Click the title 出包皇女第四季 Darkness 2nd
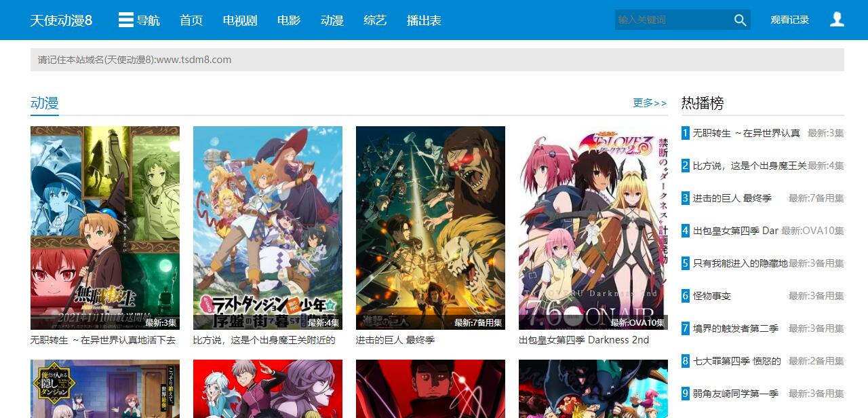Screen dimensions: 868x418 [x=584, y=340]
